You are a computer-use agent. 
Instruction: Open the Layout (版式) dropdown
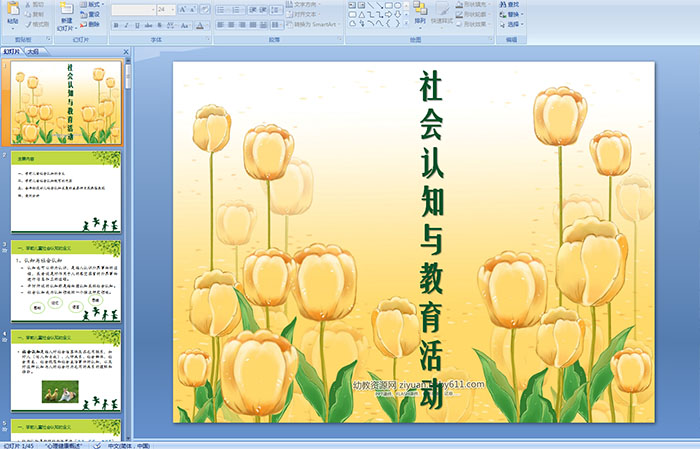[92, 4]
